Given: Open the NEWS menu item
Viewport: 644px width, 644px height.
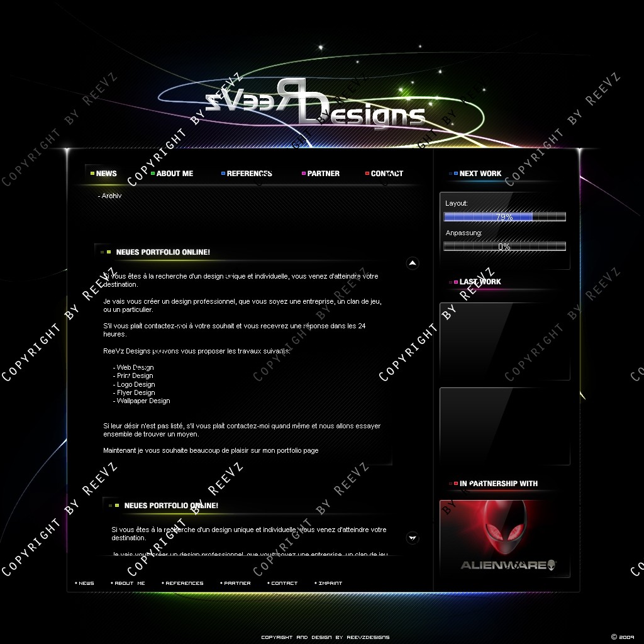Looking at the screenshot, I should 106,174.
